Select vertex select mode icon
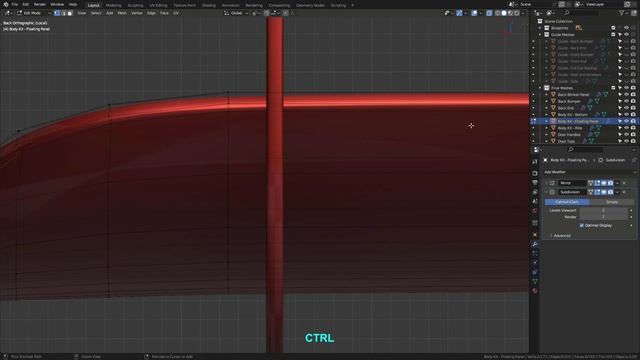640x360 pixels. (x=57, y=13)
